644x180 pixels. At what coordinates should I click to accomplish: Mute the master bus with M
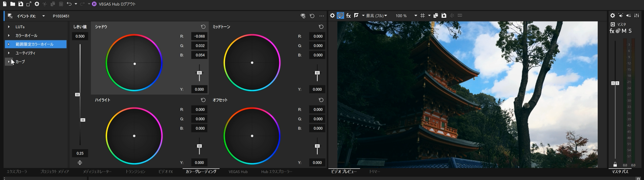coord(624,31)
